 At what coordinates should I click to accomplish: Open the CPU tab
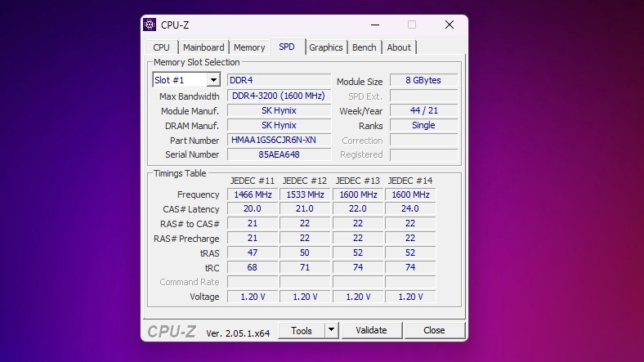(x=162, y=47)
